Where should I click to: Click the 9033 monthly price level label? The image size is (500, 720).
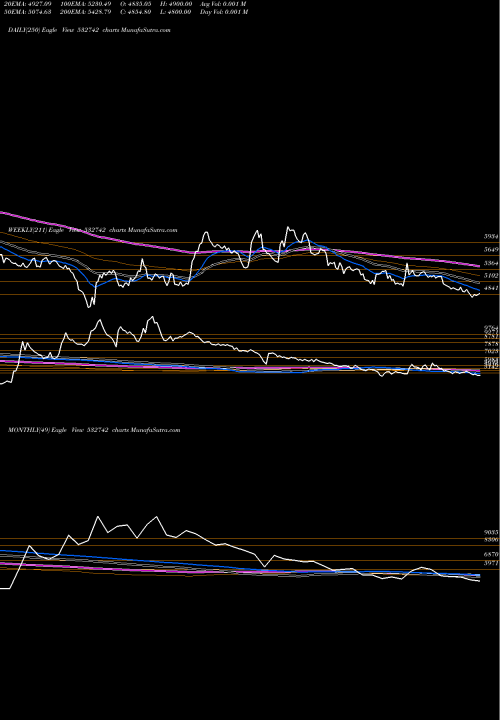(x=491, y=532)
